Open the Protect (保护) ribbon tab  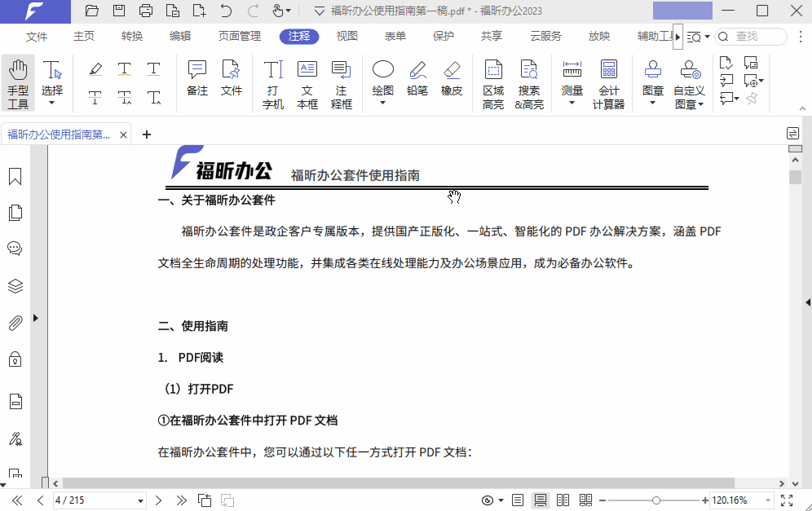(444, 36)
